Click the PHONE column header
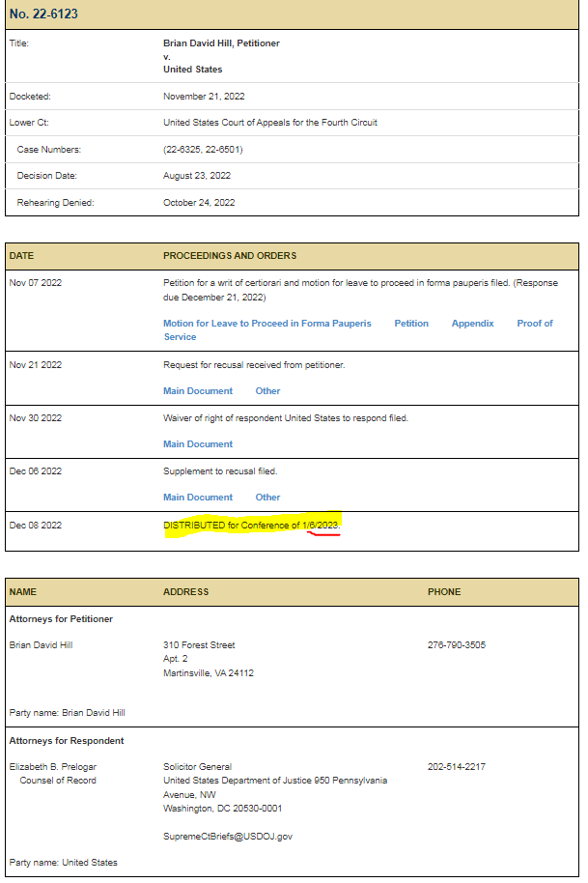The width and height of the screenshot is (588, 883). [444, 592]
